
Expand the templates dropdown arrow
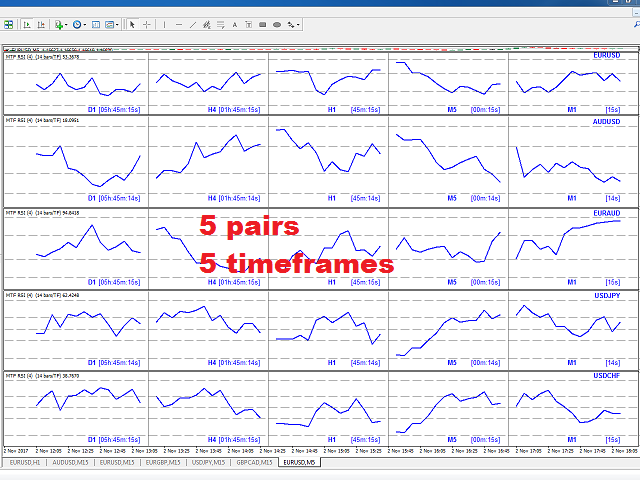[x=117, y=25]
